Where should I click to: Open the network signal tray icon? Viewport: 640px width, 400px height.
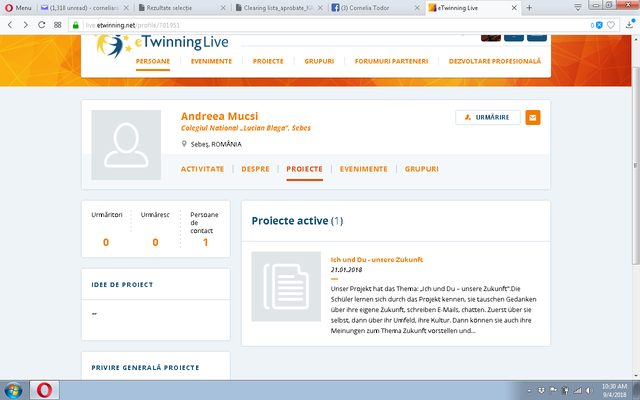click(x=577, y=391)
